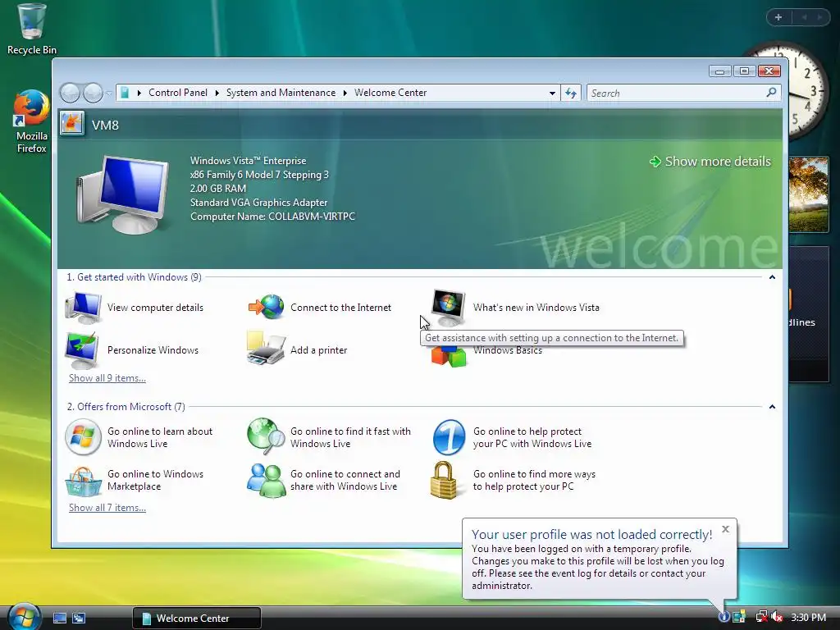Click Go online to find it fast text

coord(350,437)
